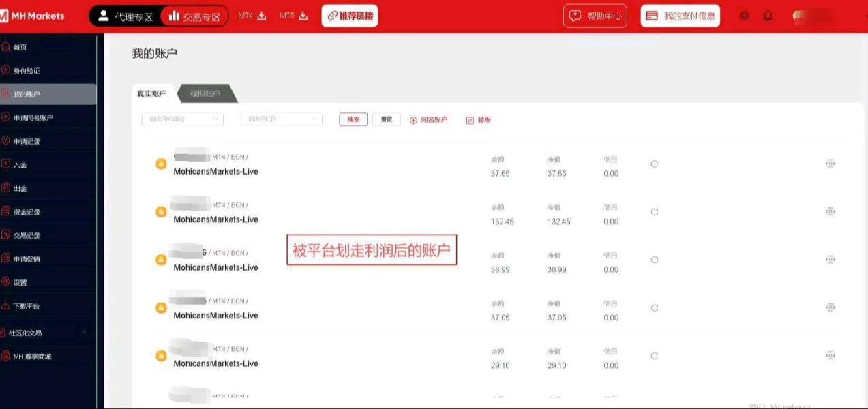Switch to 代理专区 toggle
This screenshot has height=409, width=868.
125,16
